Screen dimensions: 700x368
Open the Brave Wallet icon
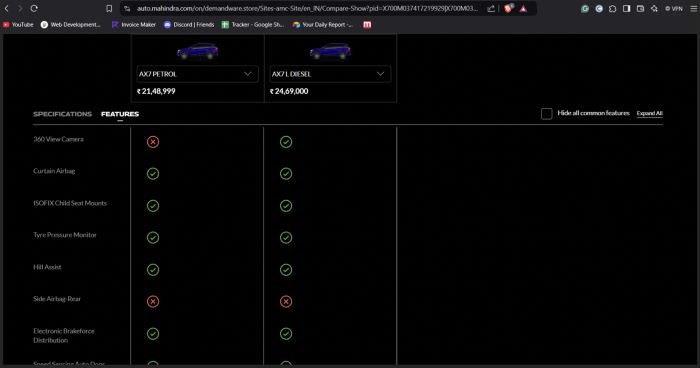[640, 8]
